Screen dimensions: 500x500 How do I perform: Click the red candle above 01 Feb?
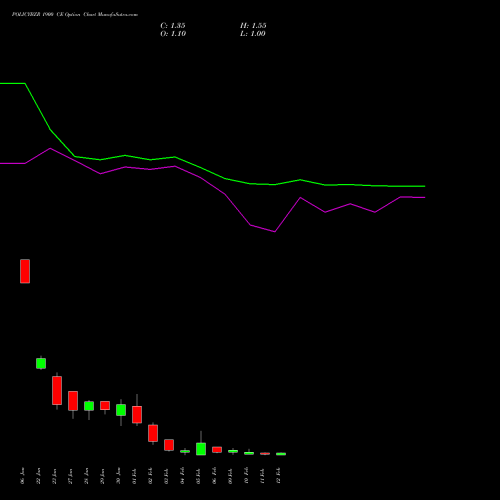point(137,415)
